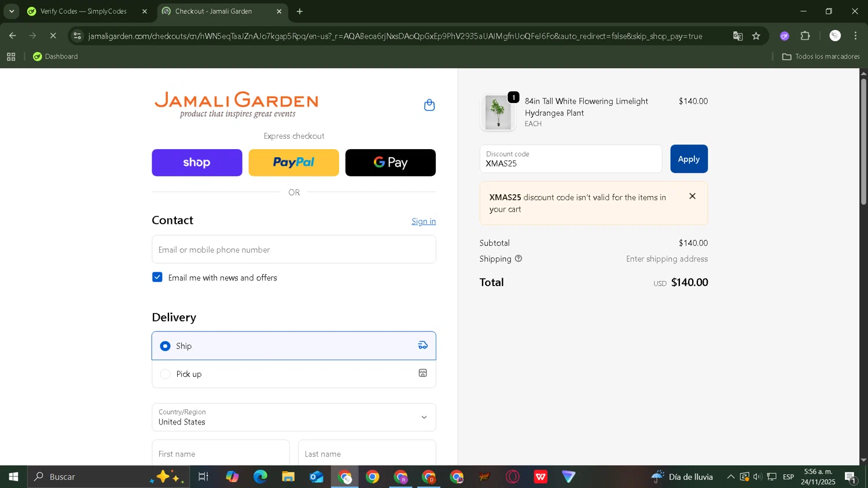The image size is (868, 488).
Task: Open the Chrome profile avatar
Action: pyautogui.click(x=835, y=36)
